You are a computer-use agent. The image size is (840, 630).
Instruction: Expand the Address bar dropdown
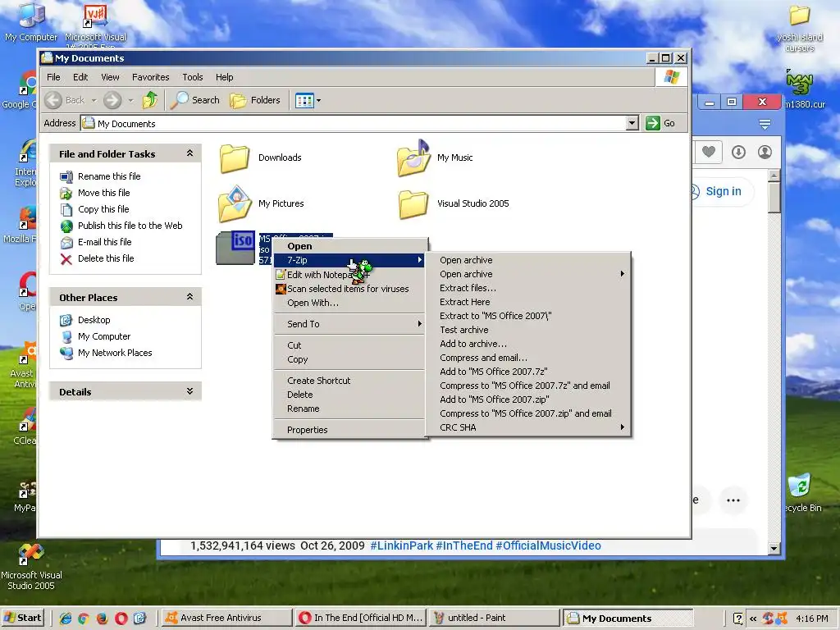coord(632,123)
